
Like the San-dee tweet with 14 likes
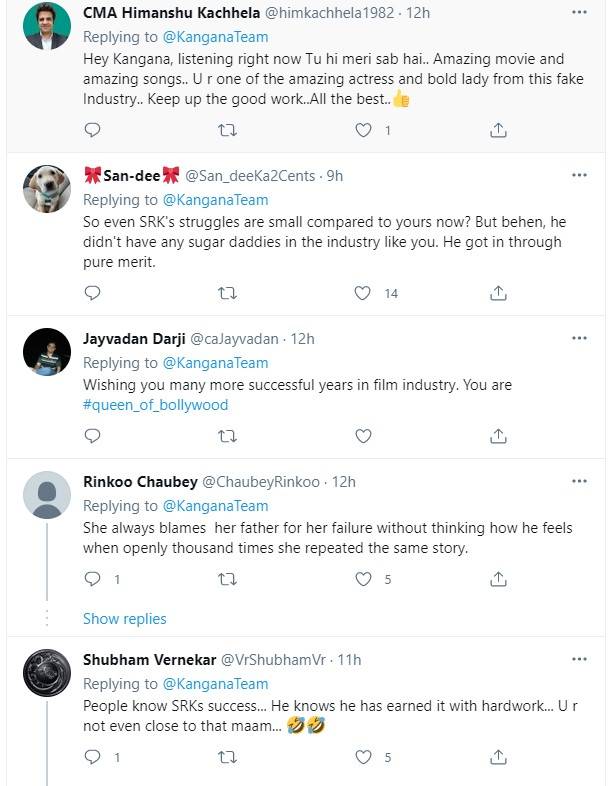pyautogui.click(x=362, y=293)
